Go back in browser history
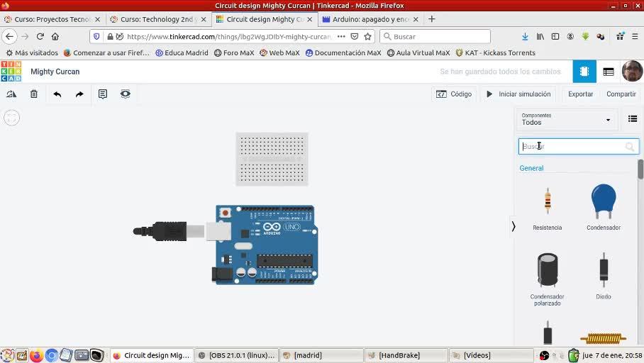 tap(9, 37)
